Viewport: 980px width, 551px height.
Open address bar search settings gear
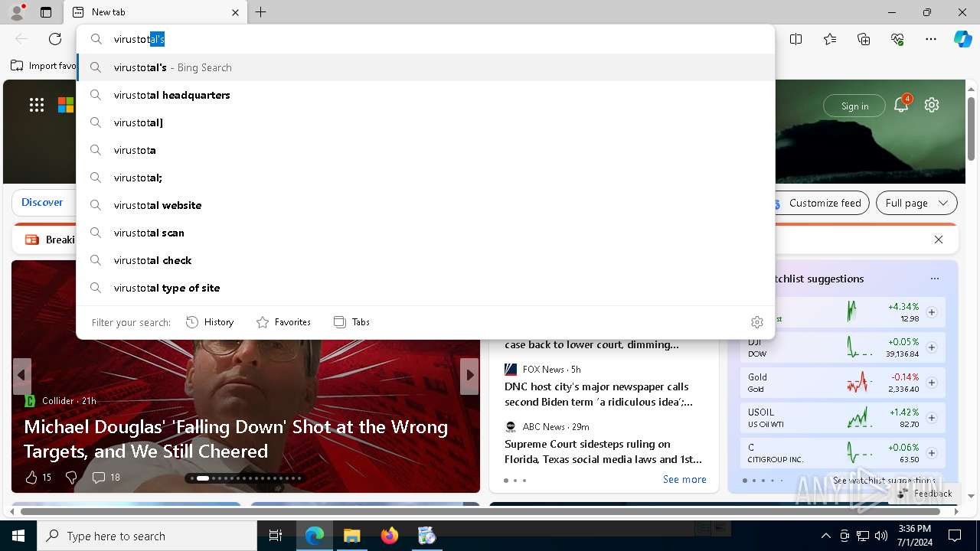tap(757, 322)
